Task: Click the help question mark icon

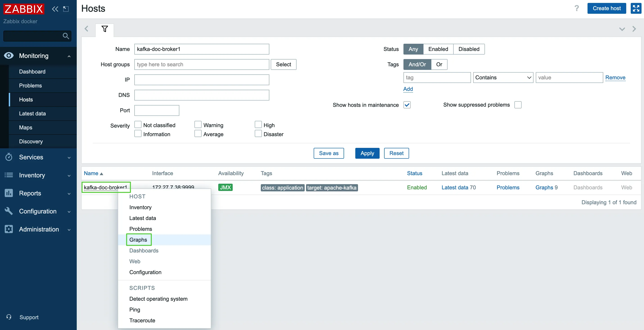Action: (x=576, y=9)
